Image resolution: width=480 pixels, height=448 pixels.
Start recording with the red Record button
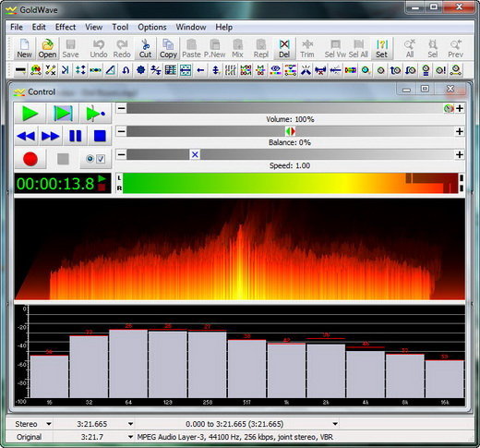click(x=30, y=159)
